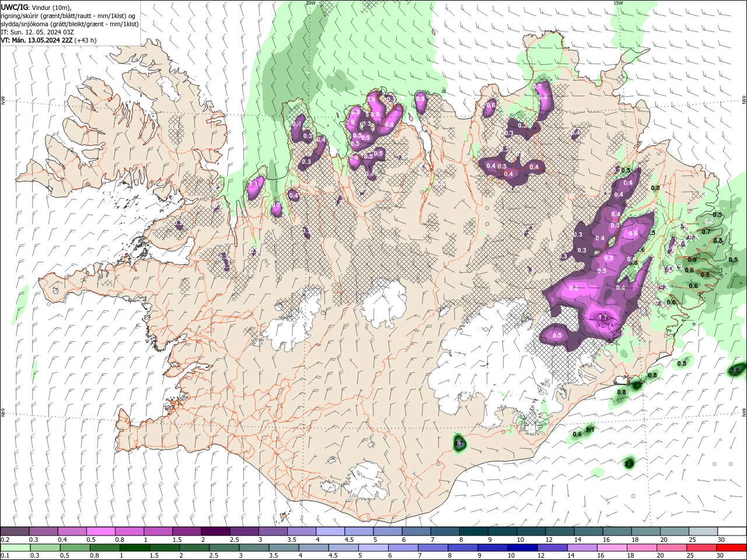The height and width of the screenshot is (560, 747).
Task: Click the palest green 0.1–0.3 swatch in lower scale
Action: pyautogui.click(x=16, y=548)
